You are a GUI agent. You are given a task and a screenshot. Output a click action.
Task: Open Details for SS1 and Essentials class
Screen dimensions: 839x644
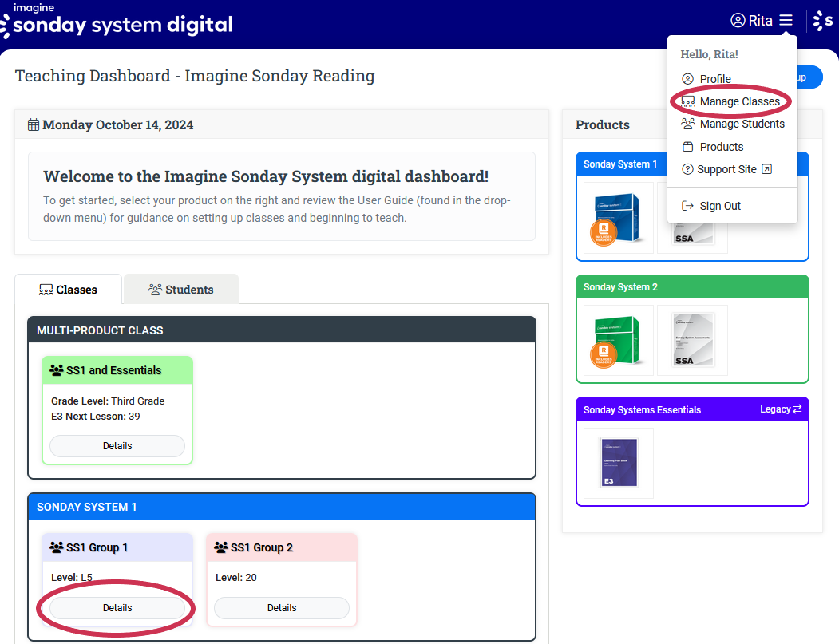(x=117, y=446)
